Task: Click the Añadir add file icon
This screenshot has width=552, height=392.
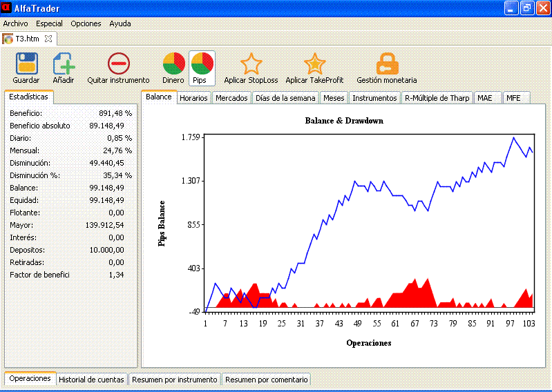Action: 64,63
